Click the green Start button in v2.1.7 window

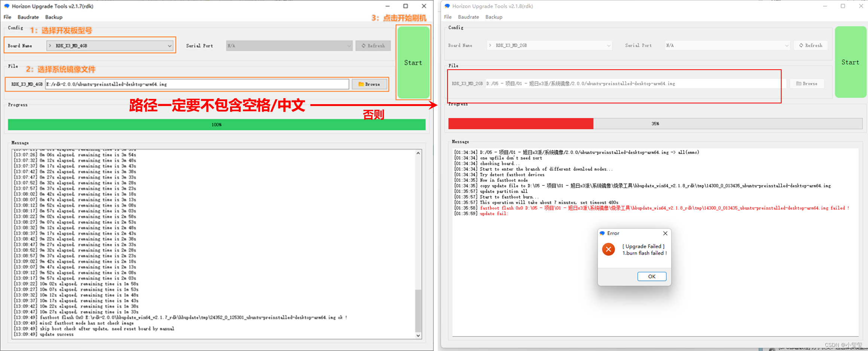pyautogui.click(x=413, y=63)
